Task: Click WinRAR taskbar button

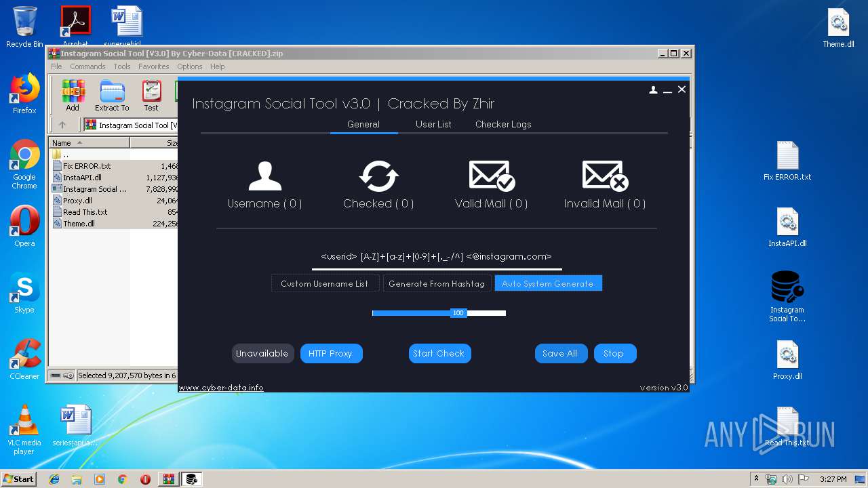Action: 168,479
